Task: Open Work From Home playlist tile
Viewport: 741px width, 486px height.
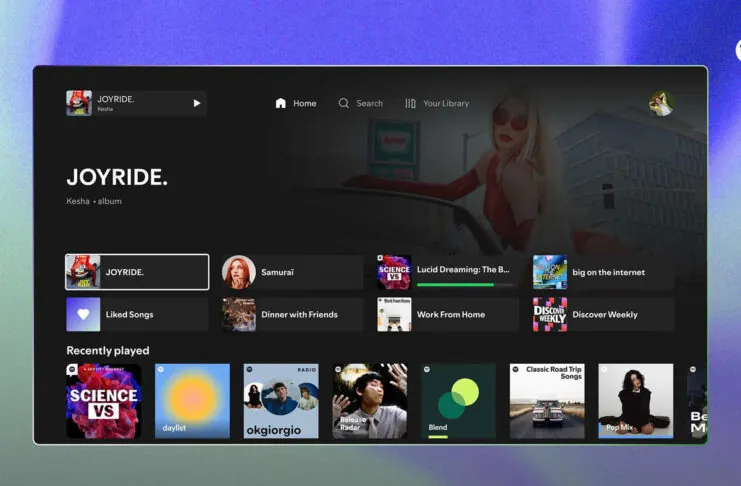Action: pos(448,314)
